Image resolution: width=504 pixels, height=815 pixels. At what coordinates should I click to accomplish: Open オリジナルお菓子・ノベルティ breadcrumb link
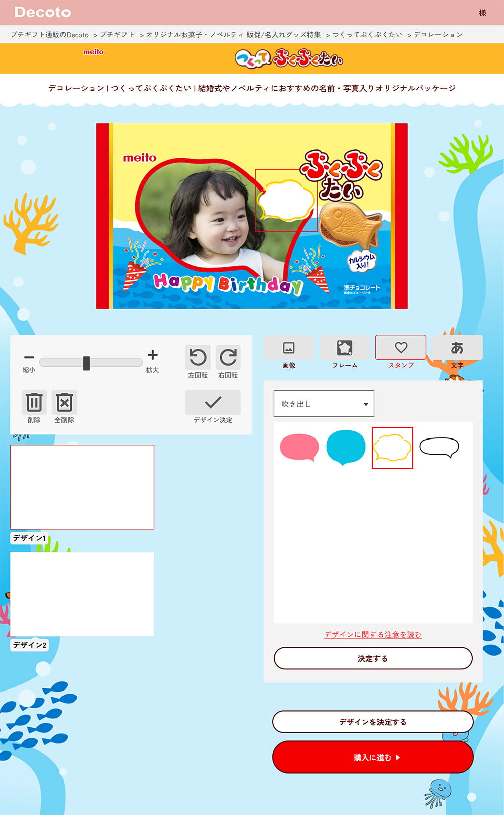[233, 35]
